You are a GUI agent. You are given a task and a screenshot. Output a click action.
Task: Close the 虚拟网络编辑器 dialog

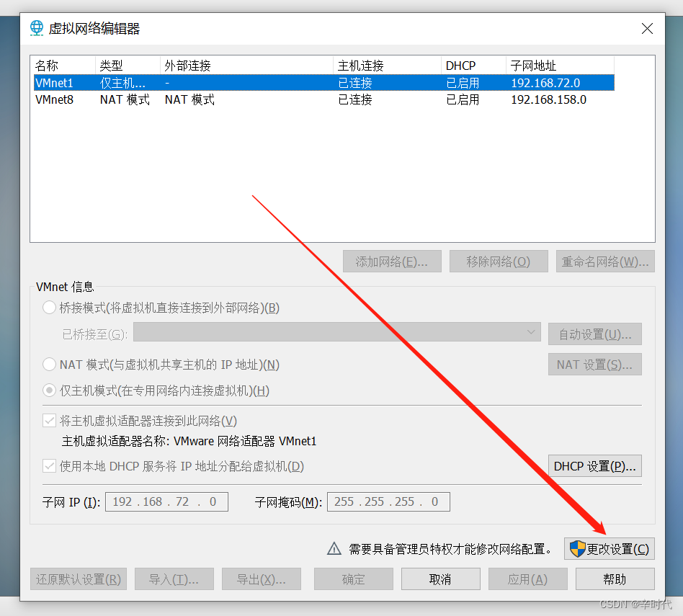[x=647, y=29]
